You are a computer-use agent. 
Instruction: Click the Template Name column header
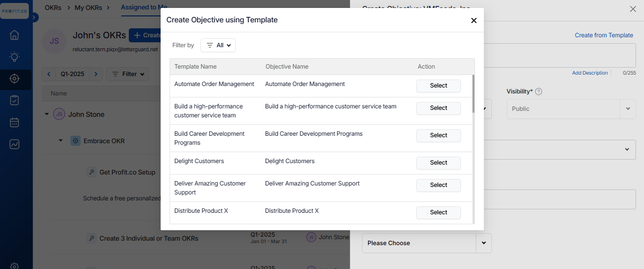pos(195,67)
